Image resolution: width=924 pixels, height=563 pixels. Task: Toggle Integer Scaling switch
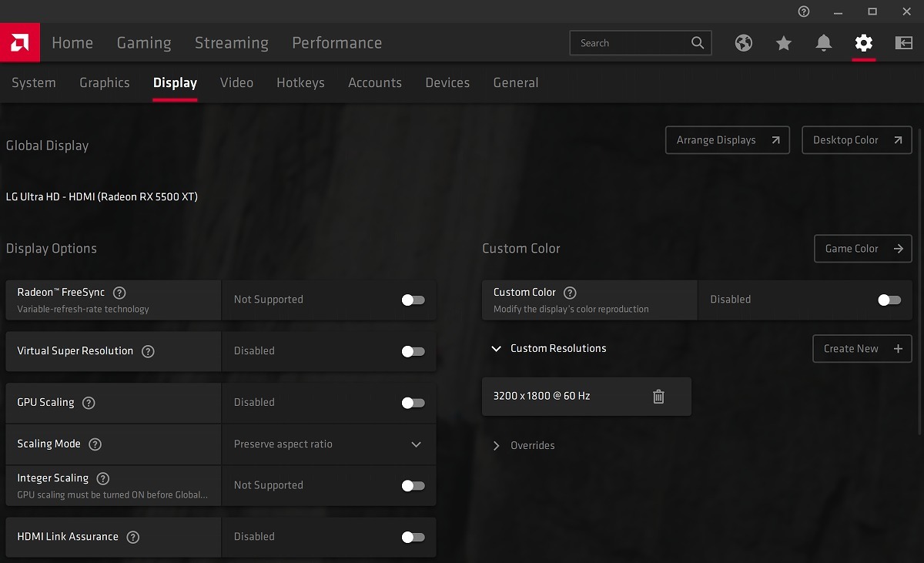413,486
